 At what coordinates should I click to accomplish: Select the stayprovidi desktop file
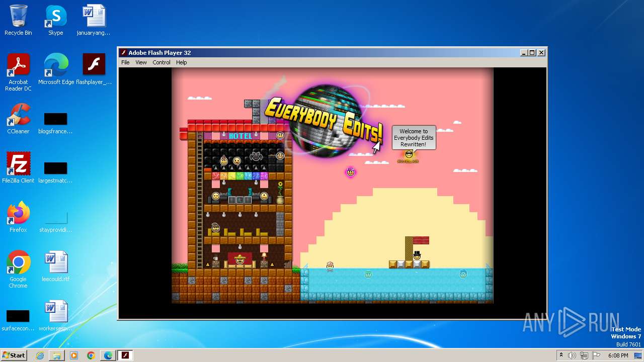pyautogui.click(x=55, y=222)
